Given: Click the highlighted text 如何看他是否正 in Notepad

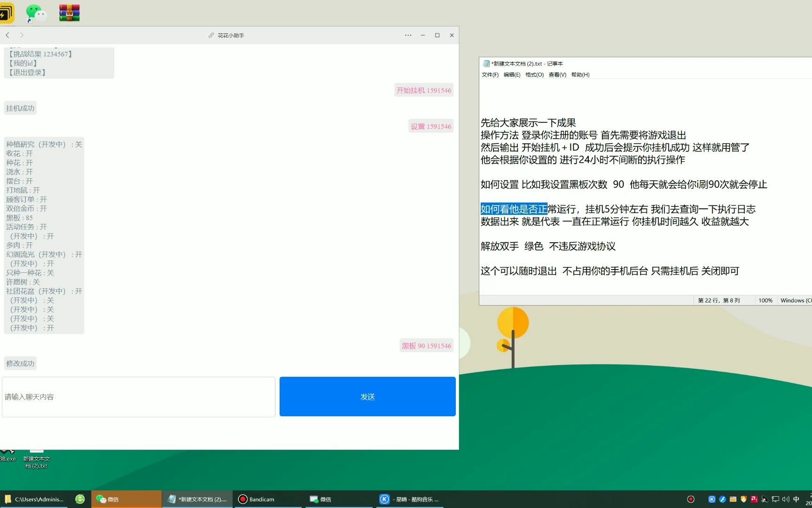Looking at the screenshot, I should (514, 209).
